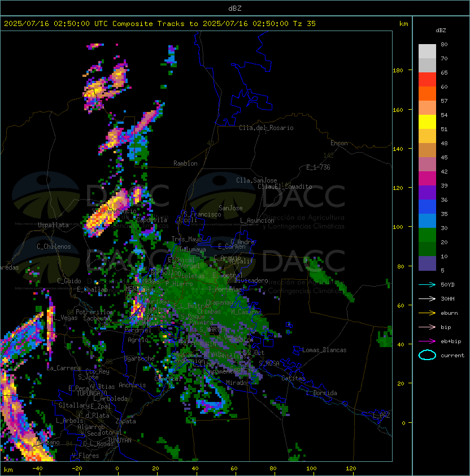Click the 180 km axis tick label

(398, 70)
